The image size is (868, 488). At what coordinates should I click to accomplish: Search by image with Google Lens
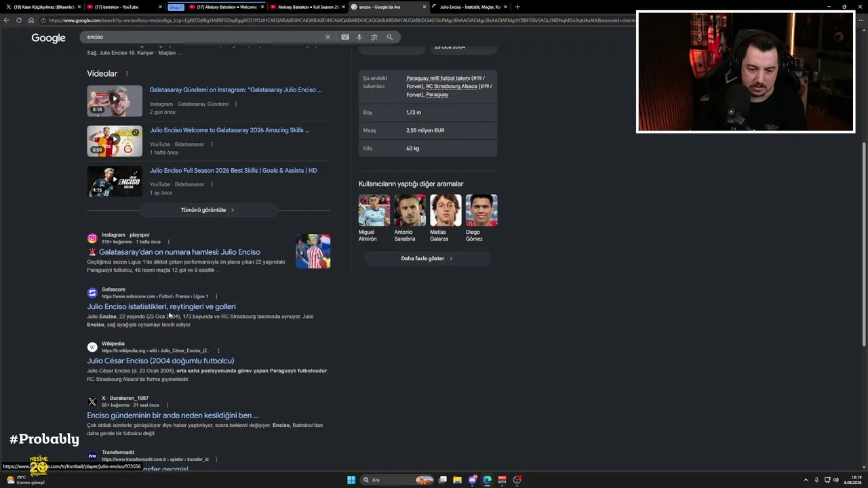tap(374, 37)
